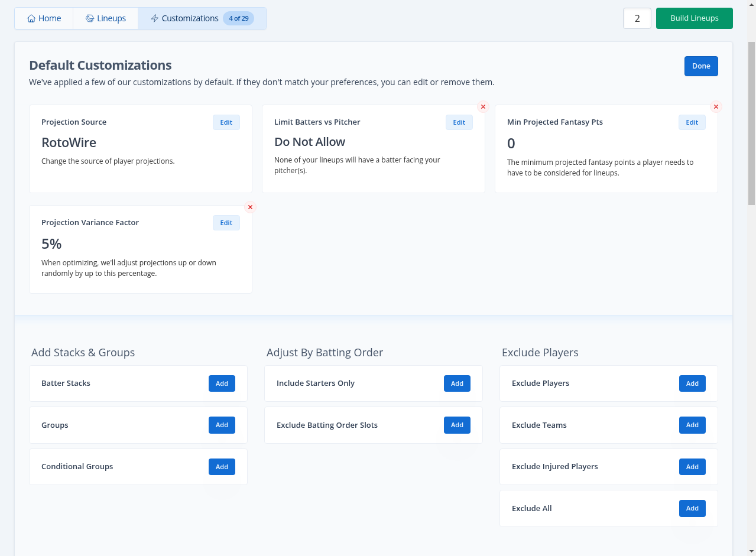756x556 pixels.
Task: Add a Groups customization
Action: coord(222,425)
